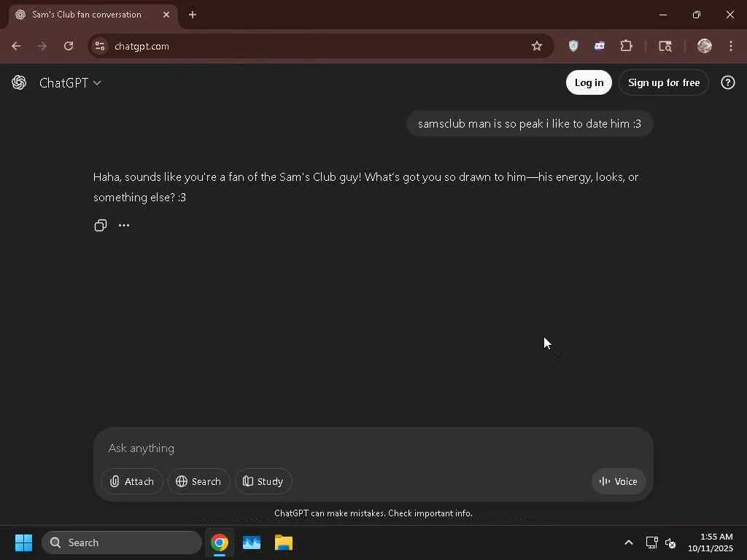Open the clock showing 1:55 AM
747x560 pixels.
[711, 542]
